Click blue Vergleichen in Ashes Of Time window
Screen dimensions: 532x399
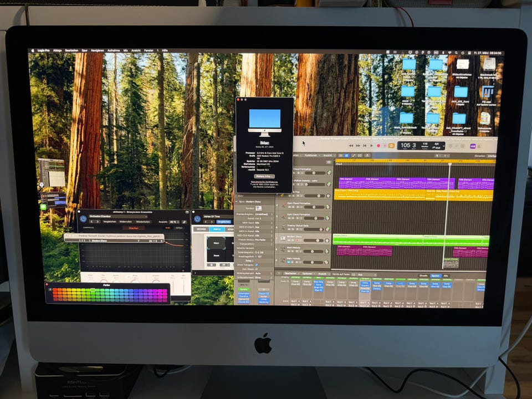223,222
